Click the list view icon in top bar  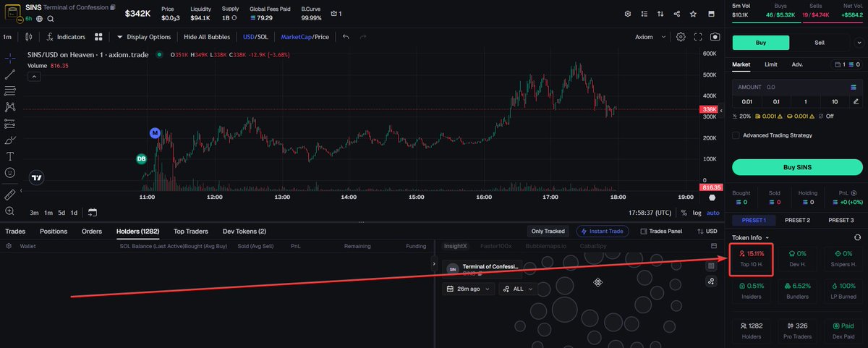[x=644, y=14]
